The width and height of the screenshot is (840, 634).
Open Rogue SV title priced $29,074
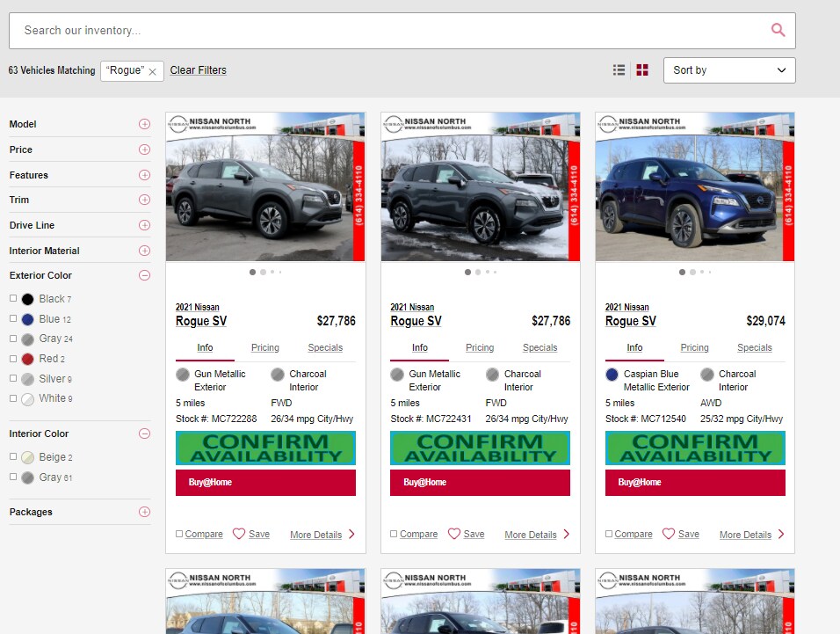tap(631, 320)
